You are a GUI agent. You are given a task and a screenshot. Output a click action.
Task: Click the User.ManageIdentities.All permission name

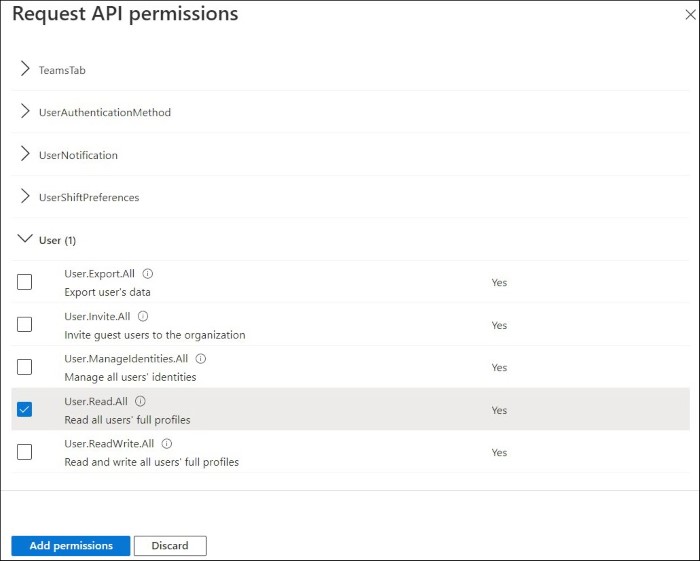pos(126,359)
